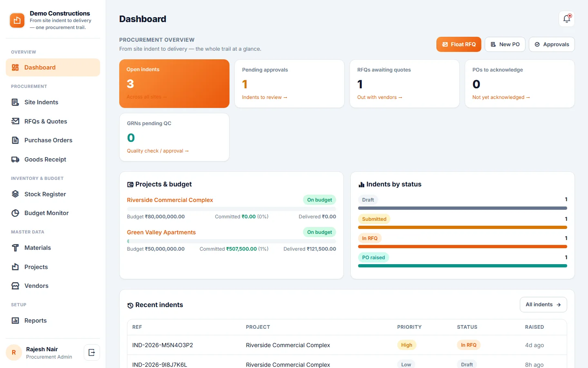Click the Green Valley Apartments budget progress bar
588x368 pixels.
(x=232, y=241)
